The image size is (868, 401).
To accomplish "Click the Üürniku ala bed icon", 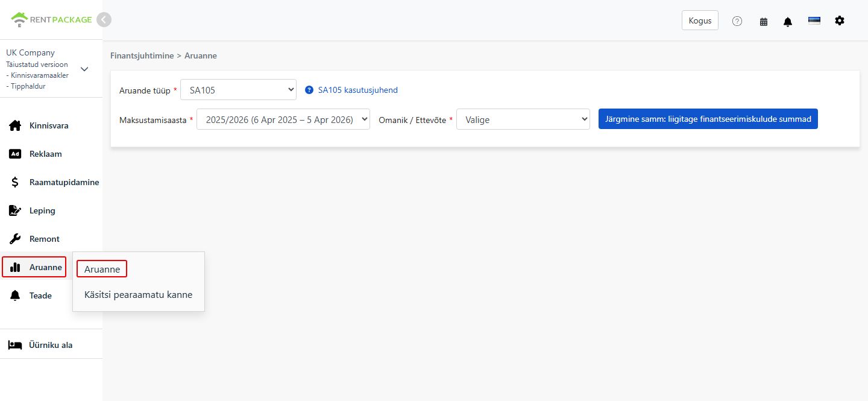I will pos(15,345).
